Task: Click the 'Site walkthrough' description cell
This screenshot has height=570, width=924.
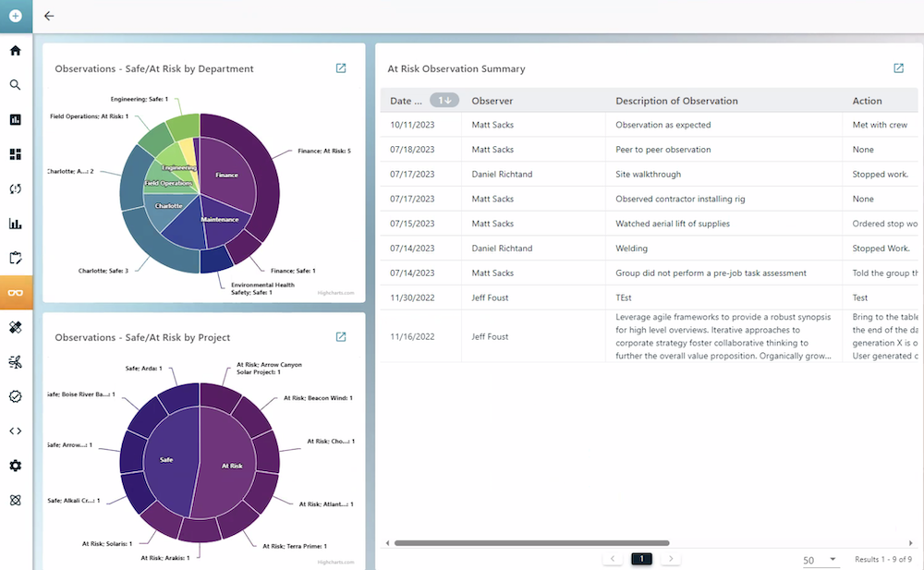Action: point(649,175)
